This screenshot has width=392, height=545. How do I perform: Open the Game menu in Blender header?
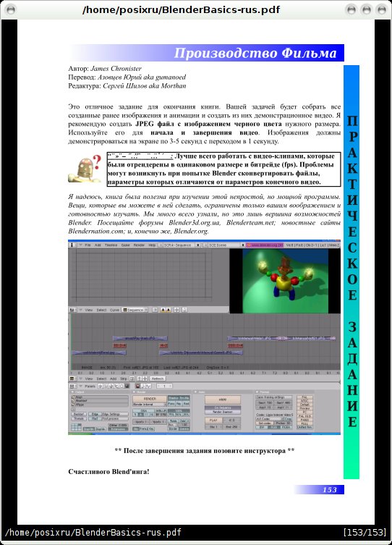125,245
